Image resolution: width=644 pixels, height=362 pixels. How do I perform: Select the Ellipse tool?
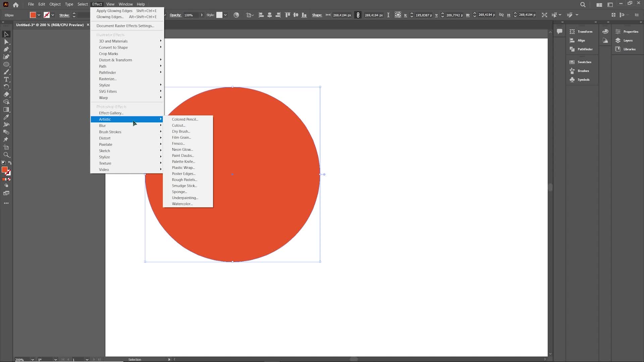click(6, 64)
